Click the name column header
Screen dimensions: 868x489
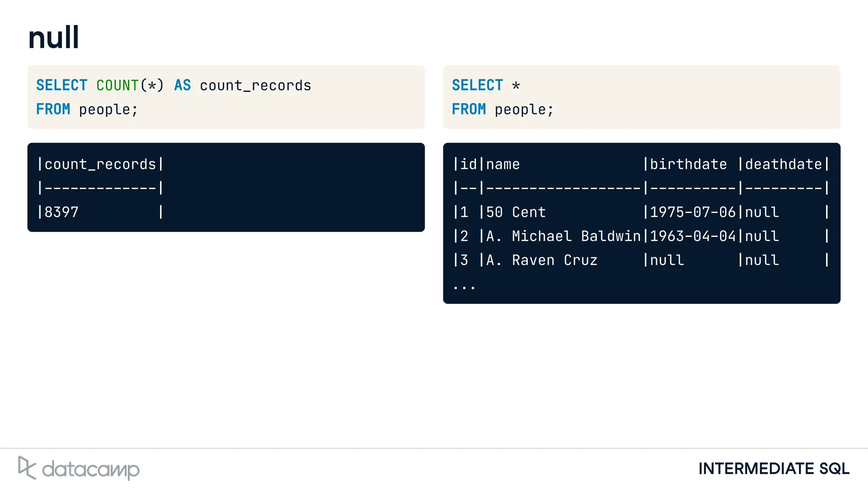[x=503, y=164]
